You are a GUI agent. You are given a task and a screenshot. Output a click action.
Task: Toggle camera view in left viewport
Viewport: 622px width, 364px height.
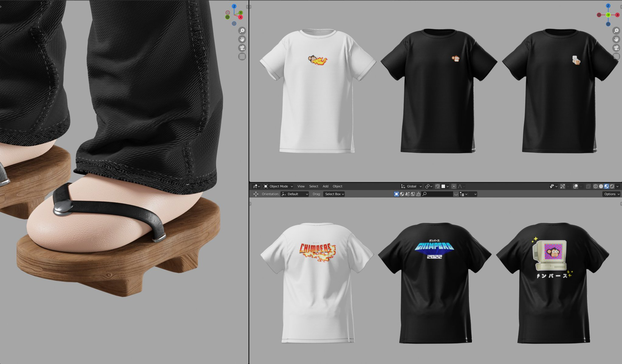[242, 48]
